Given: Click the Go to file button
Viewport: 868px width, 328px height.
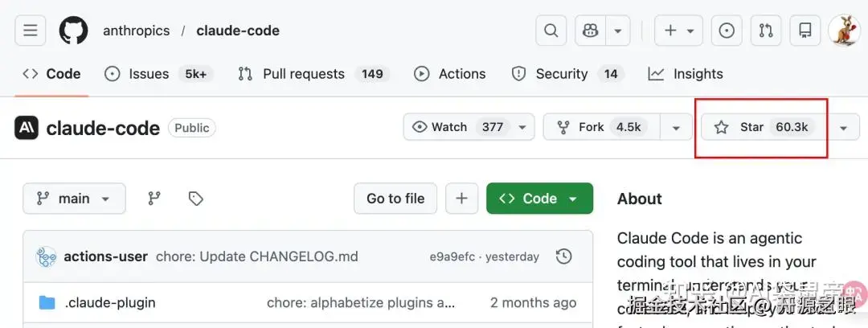Looking at the screenshot, I should click(395, 199).
